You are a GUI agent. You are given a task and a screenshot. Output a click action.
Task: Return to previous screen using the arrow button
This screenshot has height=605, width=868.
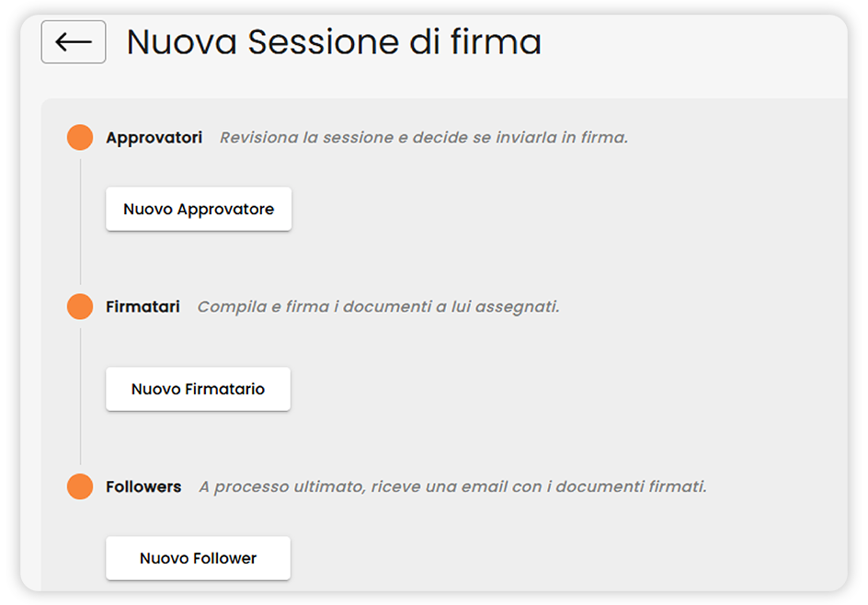[74, 41]
